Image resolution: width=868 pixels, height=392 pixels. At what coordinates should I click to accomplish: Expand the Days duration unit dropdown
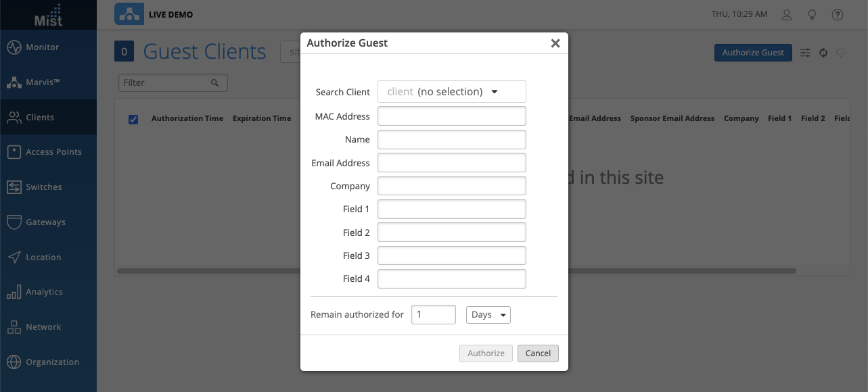[x=488, y=315]
